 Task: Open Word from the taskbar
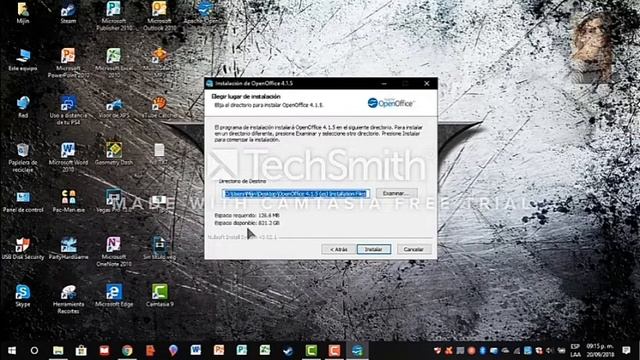196,351
